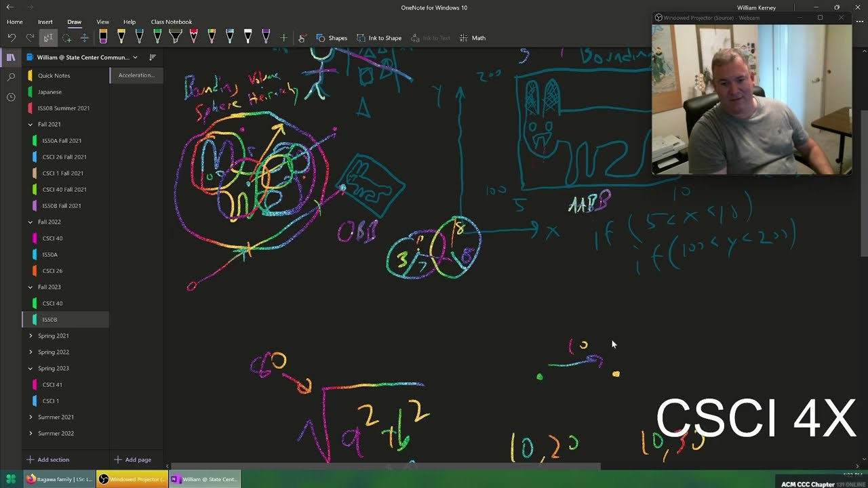The width and height of the screenshot is (868, 488).
Task: Show the notebooks list icon
Action: coord(11,58)
